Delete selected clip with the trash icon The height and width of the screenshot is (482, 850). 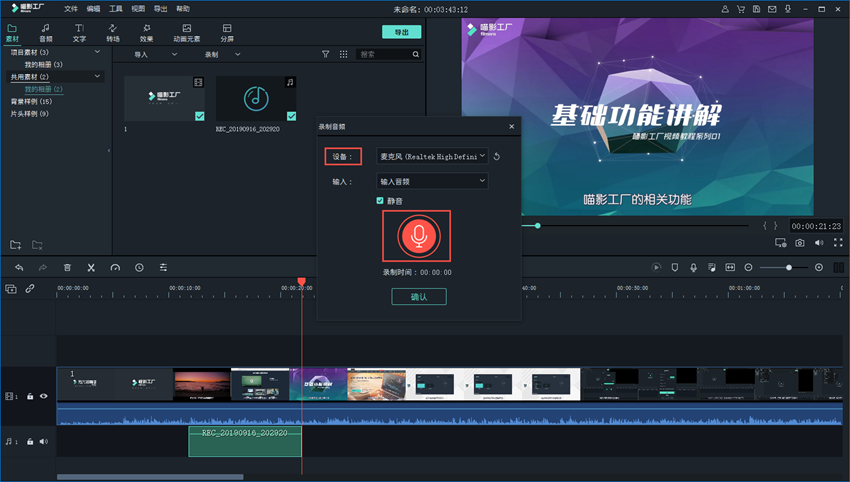pyautogui.click(x=67, y=267)
